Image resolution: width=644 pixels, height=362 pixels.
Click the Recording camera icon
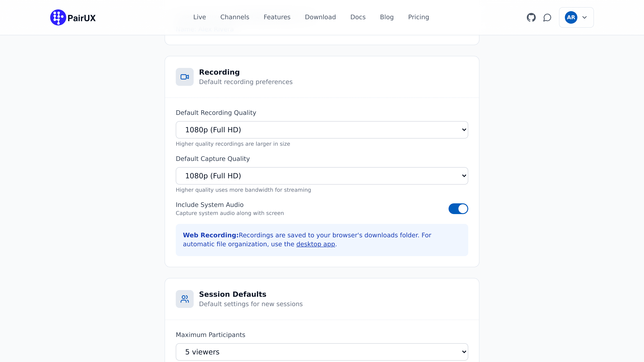(185, 77)
